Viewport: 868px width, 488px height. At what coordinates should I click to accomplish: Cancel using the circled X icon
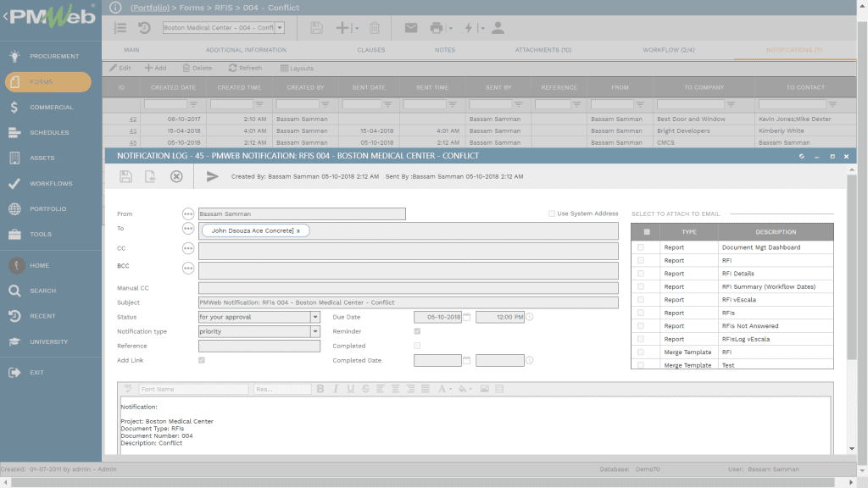[x=176, y=176]
